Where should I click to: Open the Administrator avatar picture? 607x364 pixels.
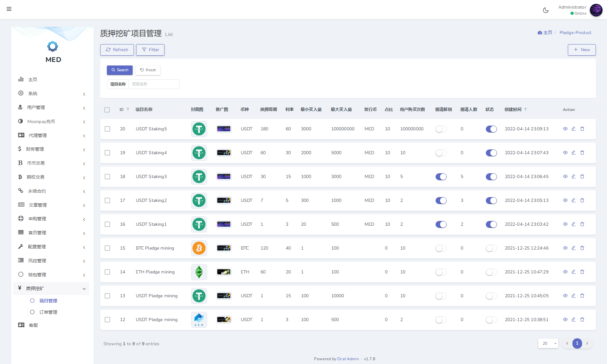coord(596,10)
